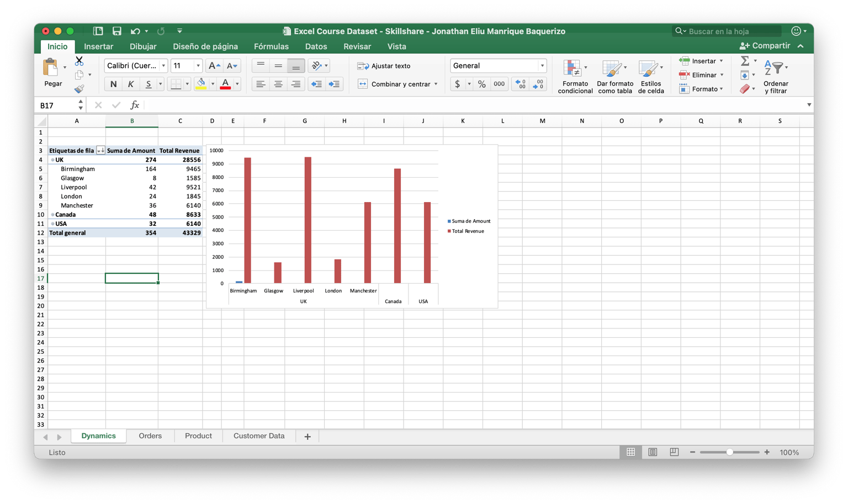Add a new sheet with plus button
The height and width of the screenshot is (504, 848).
click(x=308, y=437)
